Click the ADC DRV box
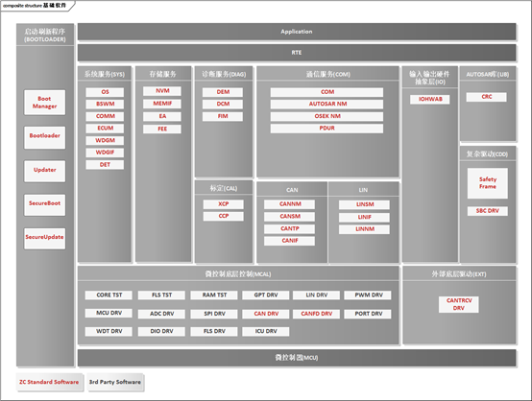The width and height of the screenshot is (532, 401). coord(162,314)
